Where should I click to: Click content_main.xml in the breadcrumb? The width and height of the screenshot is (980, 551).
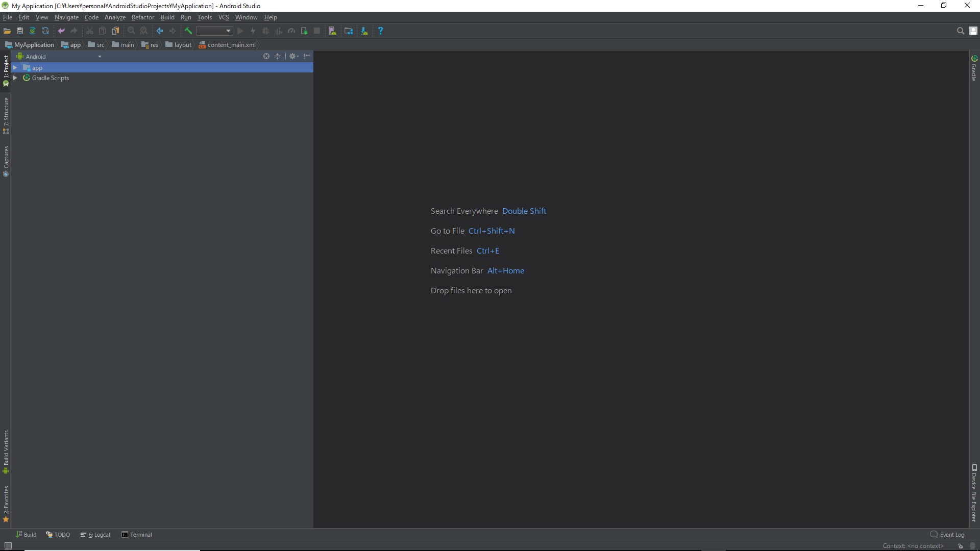[x=228, y=45]
